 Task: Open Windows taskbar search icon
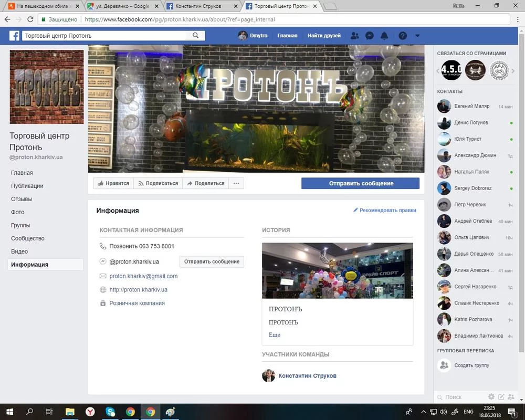[29, 412]
